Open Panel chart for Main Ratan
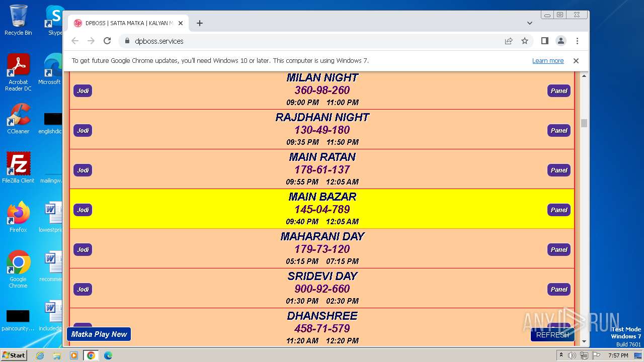Image resolution: width=644 pixels, height=362 pixels. pyautogui.click(x=559, y=170)
